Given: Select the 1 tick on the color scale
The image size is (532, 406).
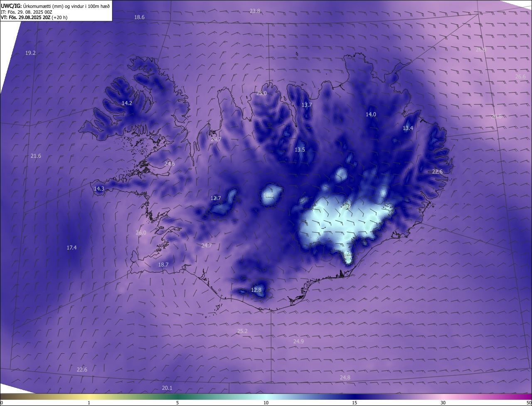Looking at the screenshot, I should coord(89,403).
